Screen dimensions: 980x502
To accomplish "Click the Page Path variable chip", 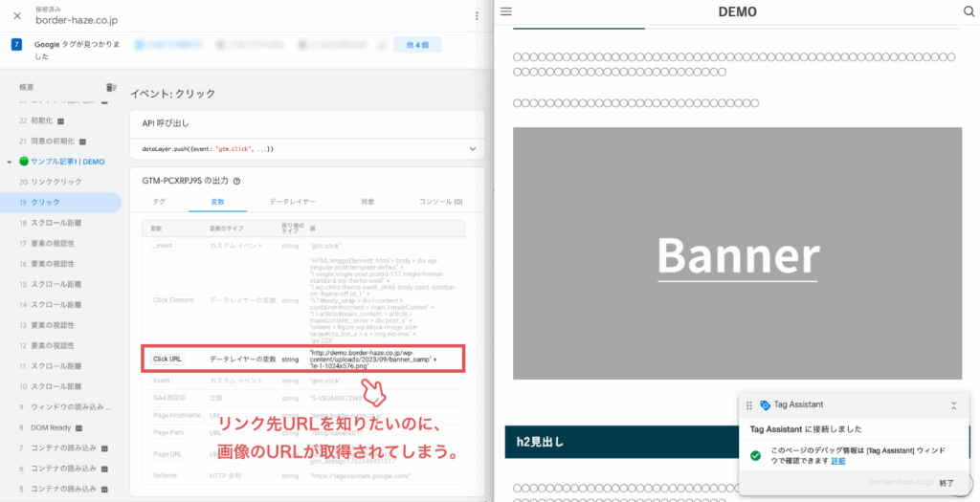I will 167,433.
